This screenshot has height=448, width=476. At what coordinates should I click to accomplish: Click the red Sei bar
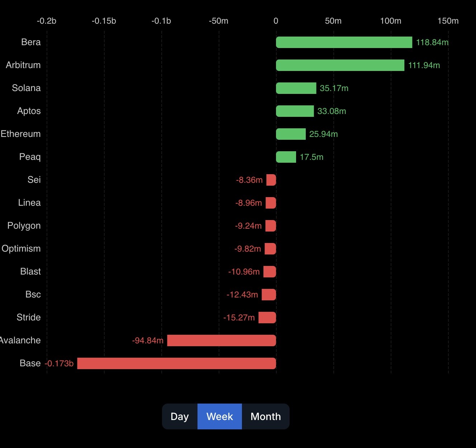271,180
